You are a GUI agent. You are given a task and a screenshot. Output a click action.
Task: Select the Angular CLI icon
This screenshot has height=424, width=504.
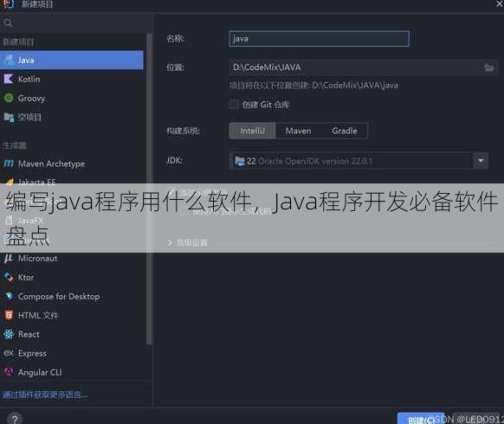[9, 372]
